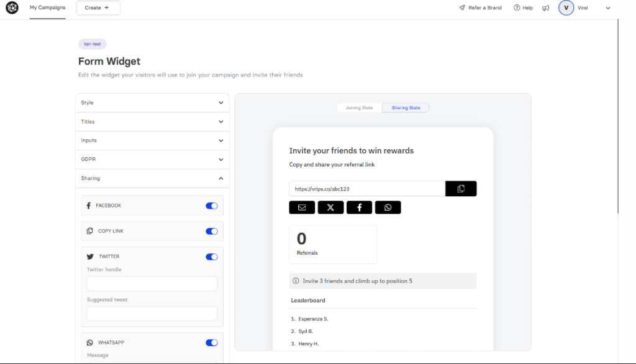The image size is (636, 364).
Task: Click the app logo in top-left corner
Action: click(x=12, y=7)
